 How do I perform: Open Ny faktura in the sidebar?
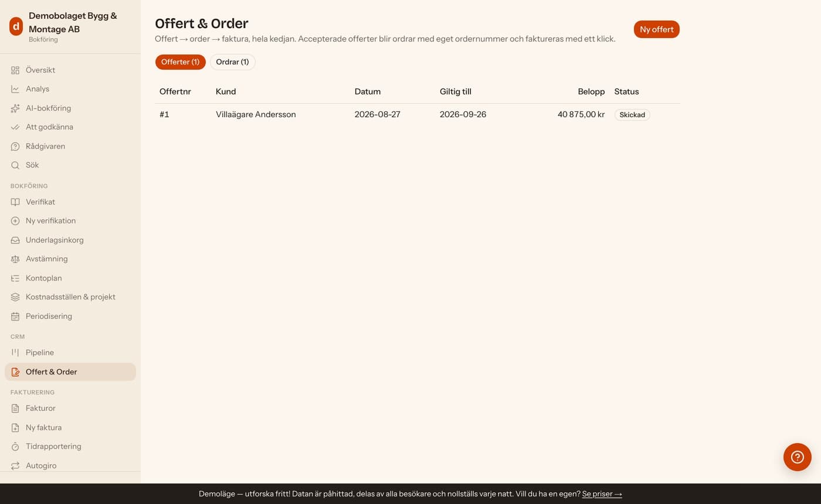click(70, 428)
